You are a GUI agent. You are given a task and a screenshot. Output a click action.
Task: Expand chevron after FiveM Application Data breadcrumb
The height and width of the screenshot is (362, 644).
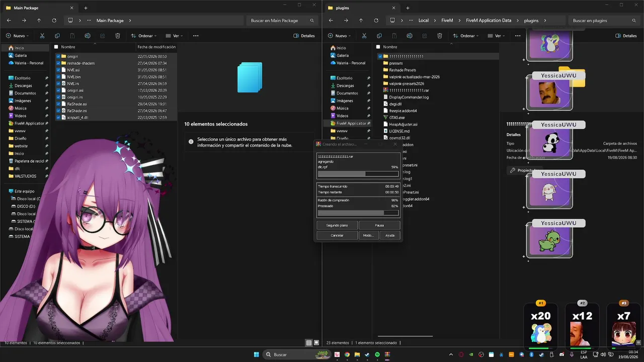pos(517,21)
